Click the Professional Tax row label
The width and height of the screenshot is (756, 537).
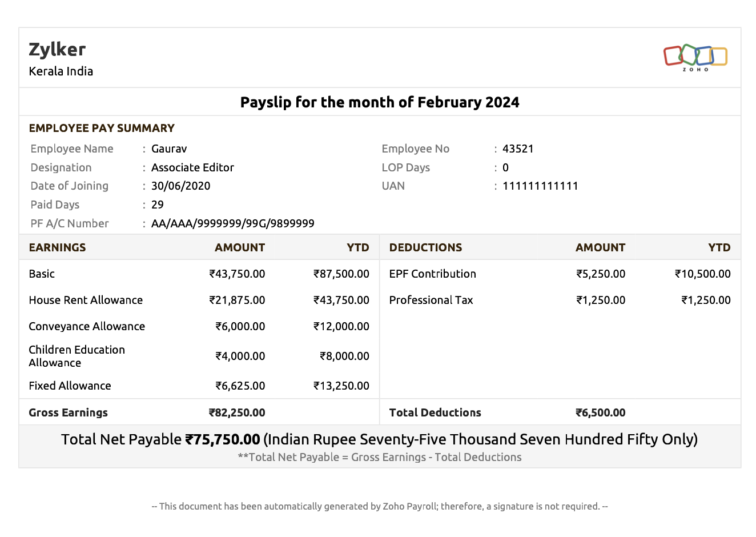tap(431, 300)
